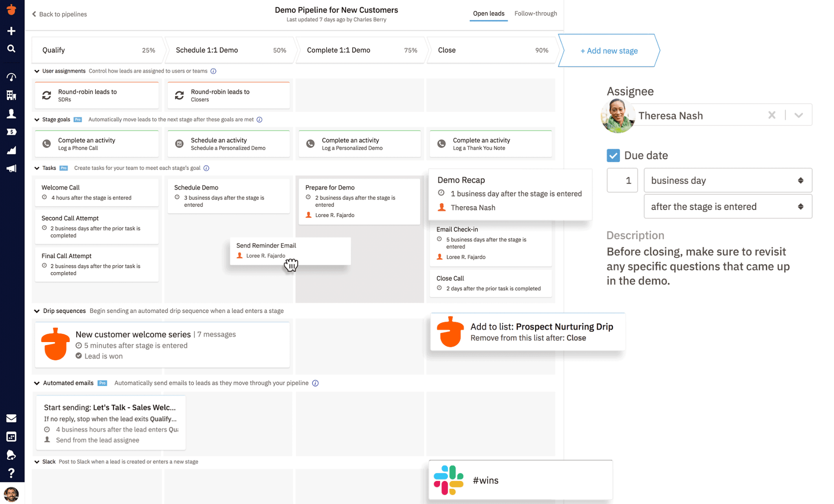Open people icon in sidebar
This screenshot has height=504, width=834.
click(11, 113)
